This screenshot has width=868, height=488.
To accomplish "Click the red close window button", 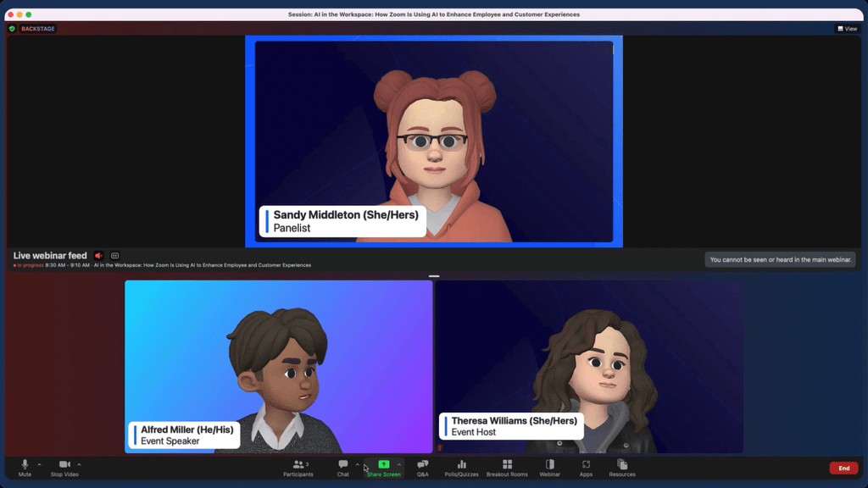I will 10,14.
